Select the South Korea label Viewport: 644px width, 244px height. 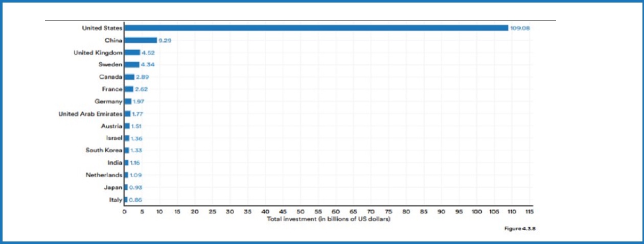coord(104,151)
